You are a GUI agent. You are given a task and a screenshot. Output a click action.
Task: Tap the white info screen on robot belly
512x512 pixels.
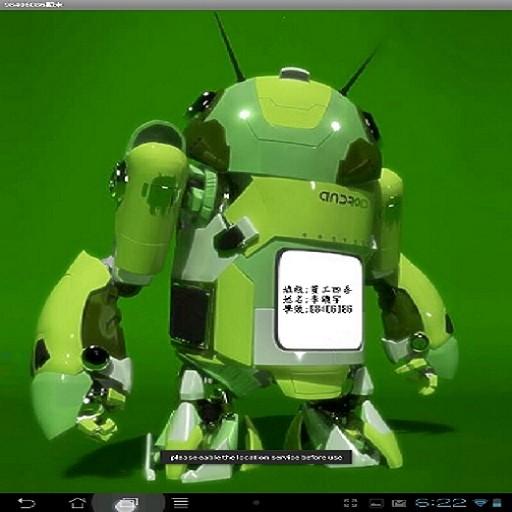pyautogui.click(x=320, y=300)
